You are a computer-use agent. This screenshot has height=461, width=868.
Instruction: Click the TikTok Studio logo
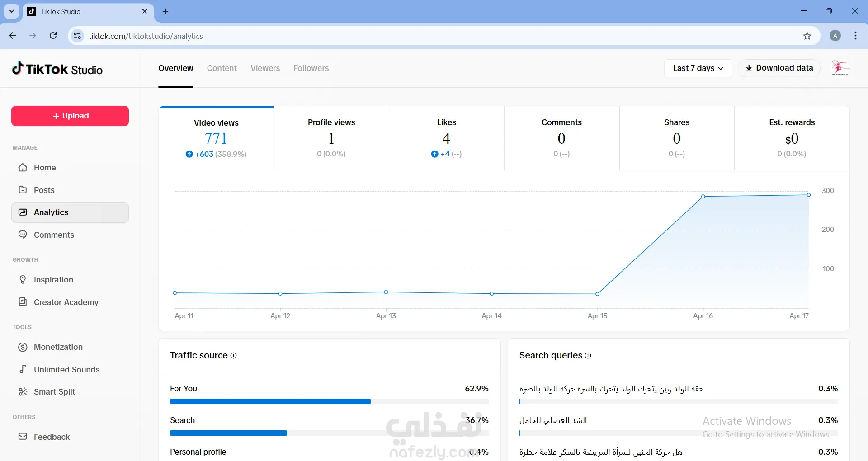[57, 69]
